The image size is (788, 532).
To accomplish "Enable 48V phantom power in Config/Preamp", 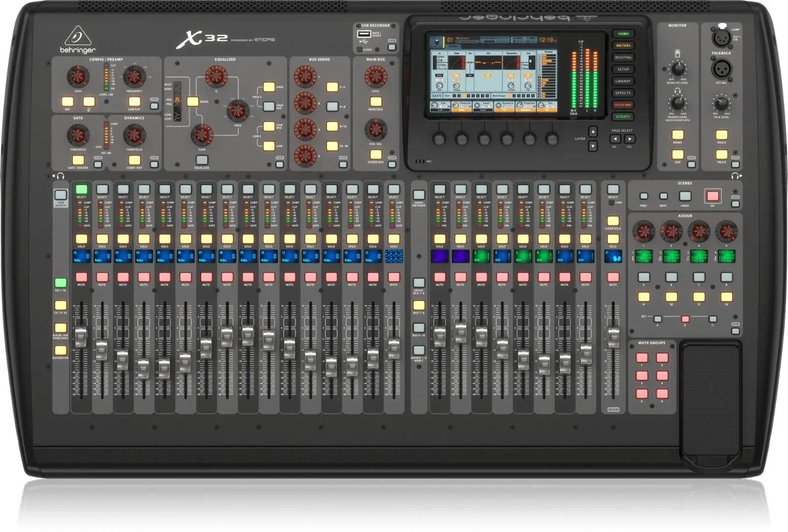I will (x=67, y=102).
